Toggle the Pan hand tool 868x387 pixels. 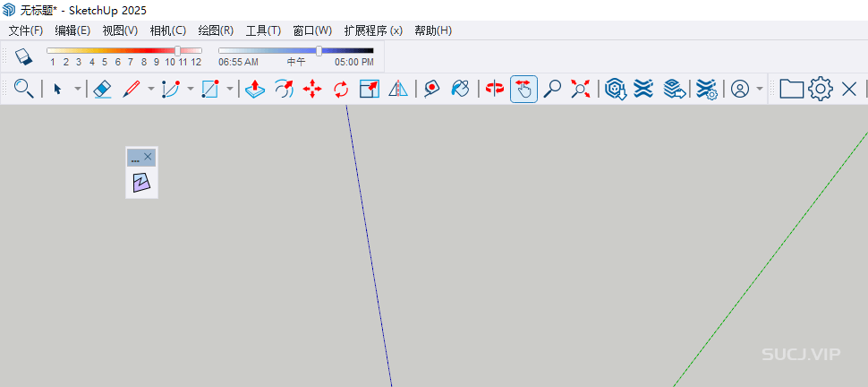[x=523, y=90]
